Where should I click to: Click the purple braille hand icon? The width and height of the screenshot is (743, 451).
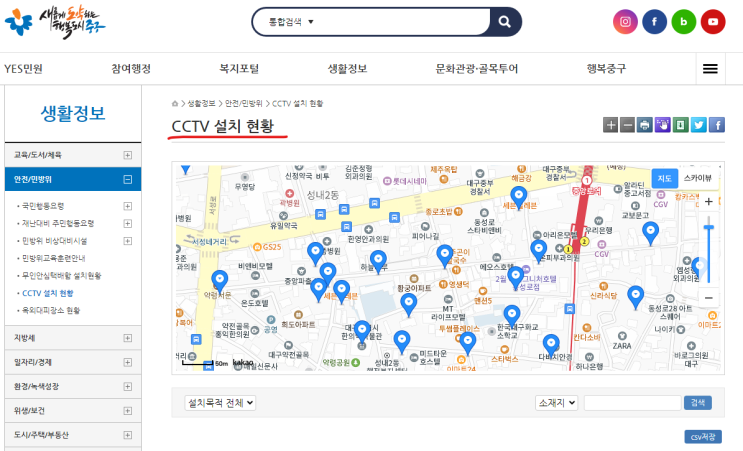point(662,125)
